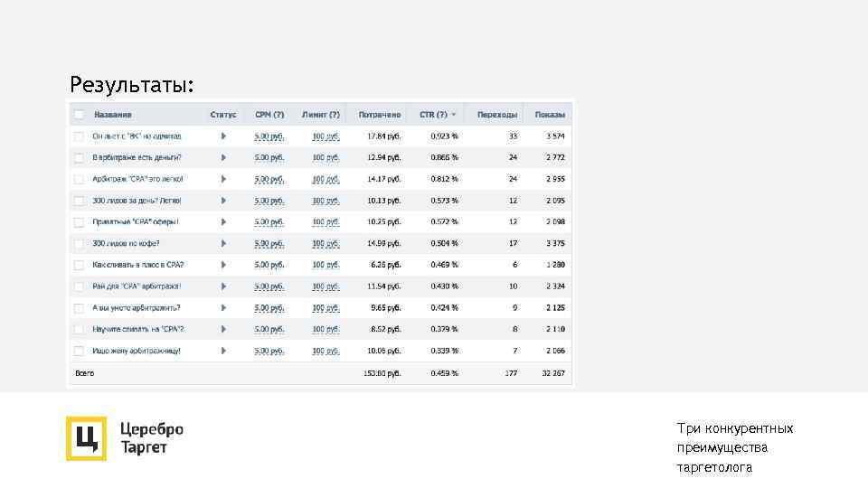Tick the checkbox for 'Приватные "CPA" офферы!'

tap(80, 222)
